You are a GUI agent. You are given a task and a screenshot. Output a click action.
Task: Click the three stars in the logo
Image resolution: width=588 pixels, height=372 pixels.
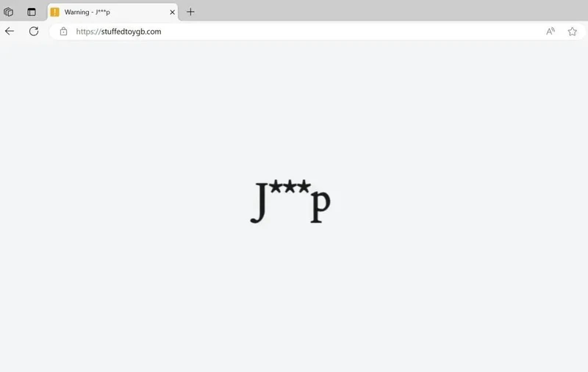290,187
